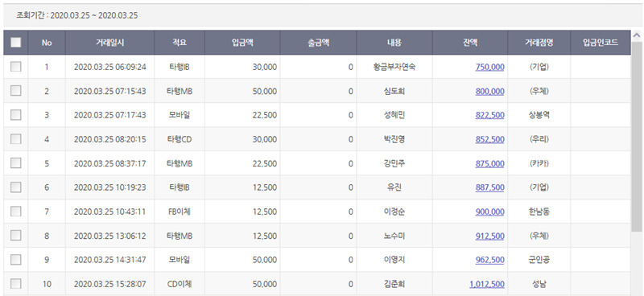Click the 타행CD summary cell
Image resolution: width=644 pixels, height=296 pixels.
(x=180, y=140)
